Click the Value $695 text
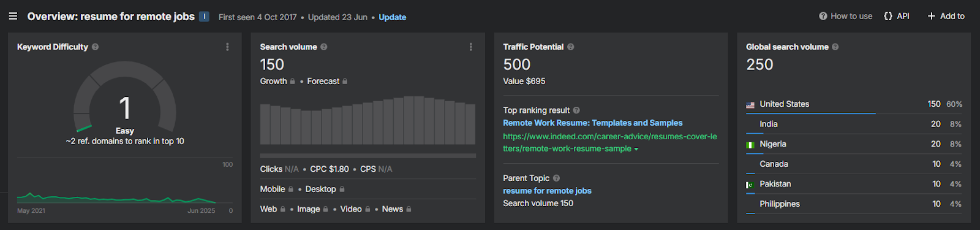The height and width of the screenshot is (230, 980). pyautogui.click(x=524, y=81)
